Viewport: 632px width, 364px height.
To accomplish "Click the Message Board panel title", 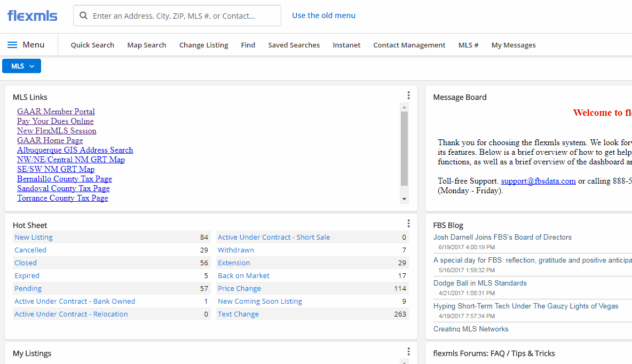I will (460, 97).
